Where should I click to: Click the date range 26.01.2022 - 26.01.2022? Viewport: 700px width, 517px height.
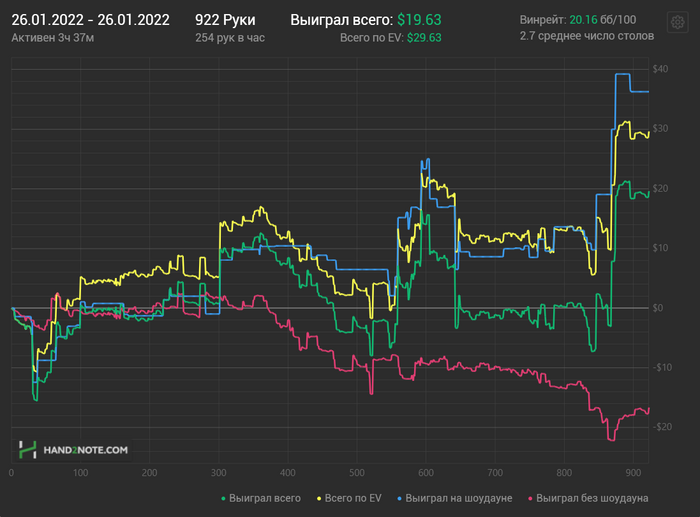point(91,20)
